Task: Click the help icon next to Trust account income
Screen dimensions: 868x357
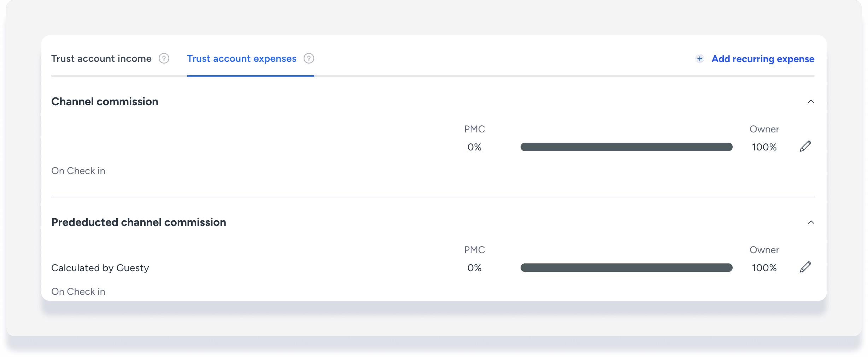Action: (164, 58)
